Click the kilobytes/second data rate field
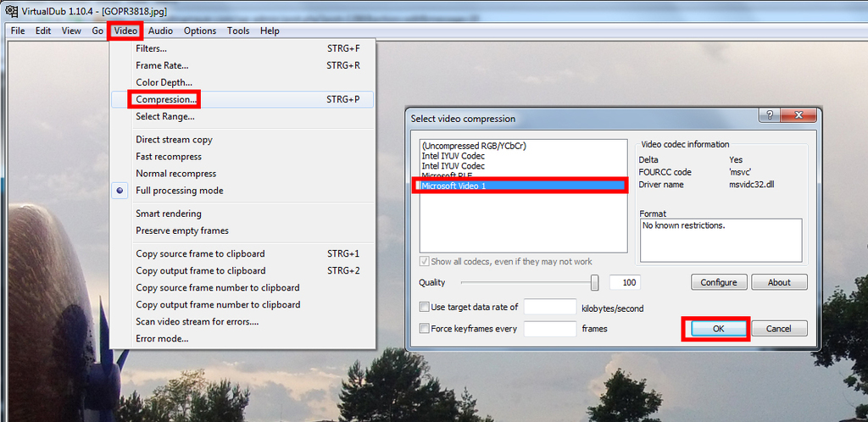The height and width of the screenshot is (422, 868). click(550, 307)
